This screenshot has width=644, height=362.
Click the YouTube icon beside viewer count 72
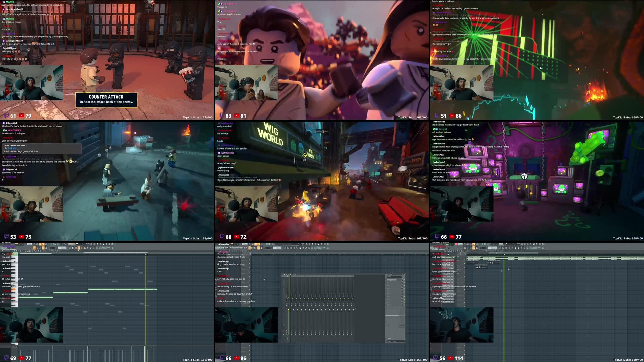point(237,237)
